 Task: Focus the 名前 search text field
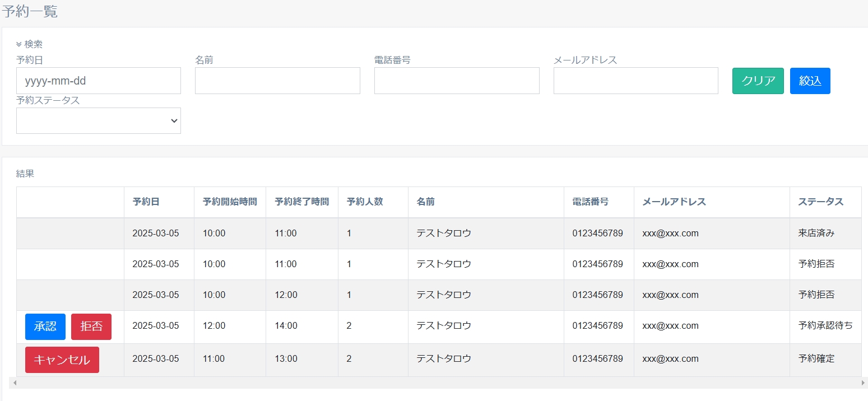pos(277,81)
